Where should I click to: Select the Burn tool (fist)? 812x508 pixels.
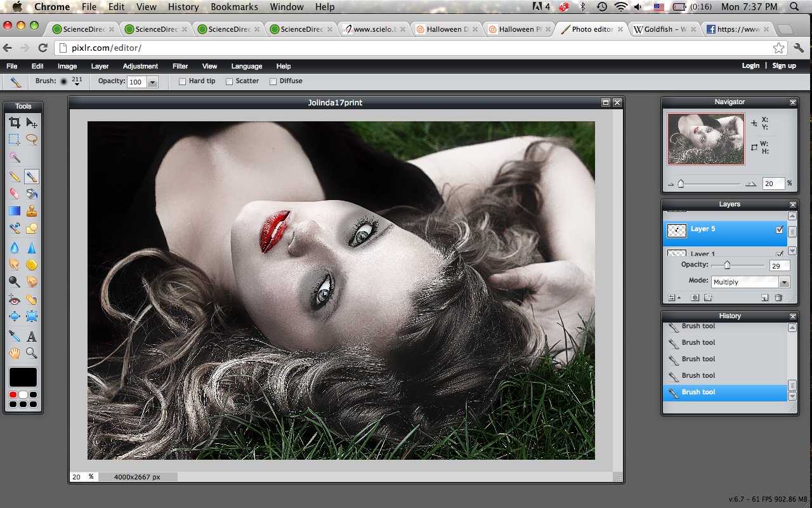[x=31, y=281]
